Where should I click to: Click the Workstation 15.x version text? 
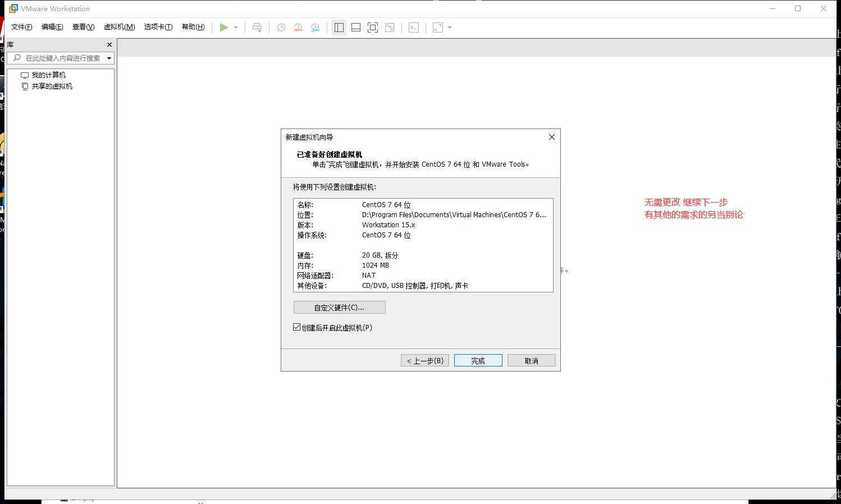[x=388, y=225]
